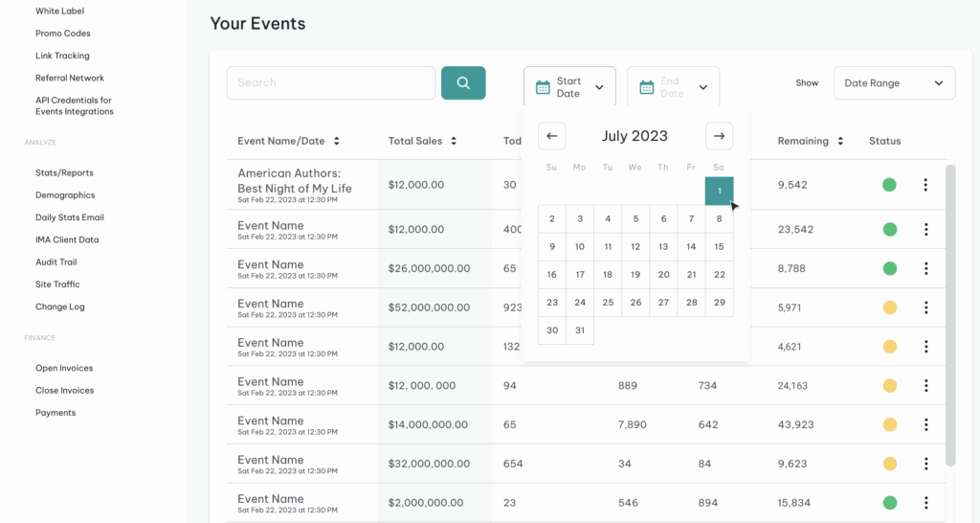This screenshot has width=980, height=523.
Task: Click the End Date calendar icon
Action: click(646, 87)
